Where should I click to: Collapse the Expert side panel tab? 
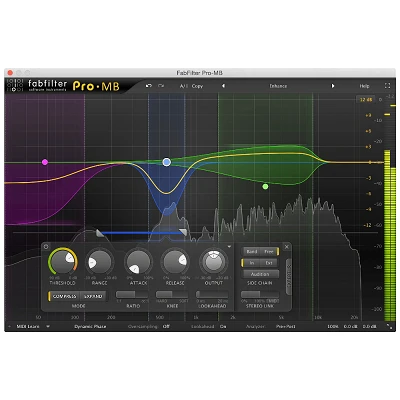coord(289,277)
